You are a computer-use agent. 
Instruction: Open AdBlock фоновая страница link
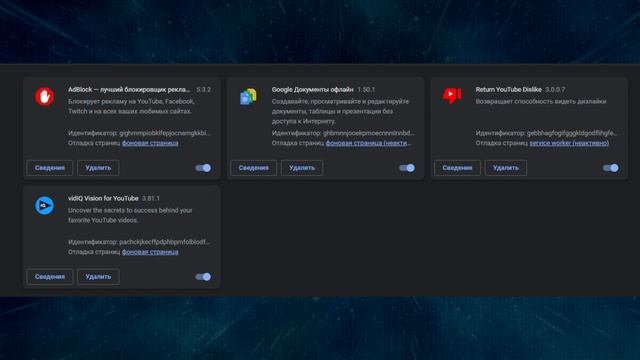coord(150,143)
